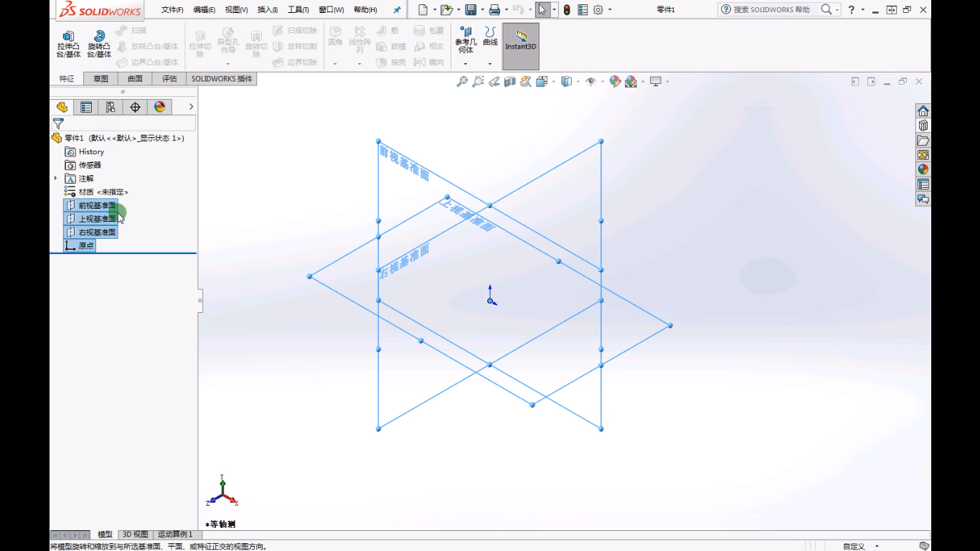
Task: Open the 文件(F) menu
Action: pos(172,9)
